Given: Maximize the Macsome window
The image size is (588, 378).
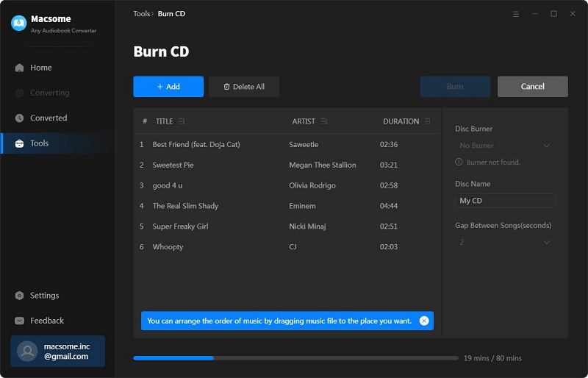Looking at the screenshot, I should 554,14.
